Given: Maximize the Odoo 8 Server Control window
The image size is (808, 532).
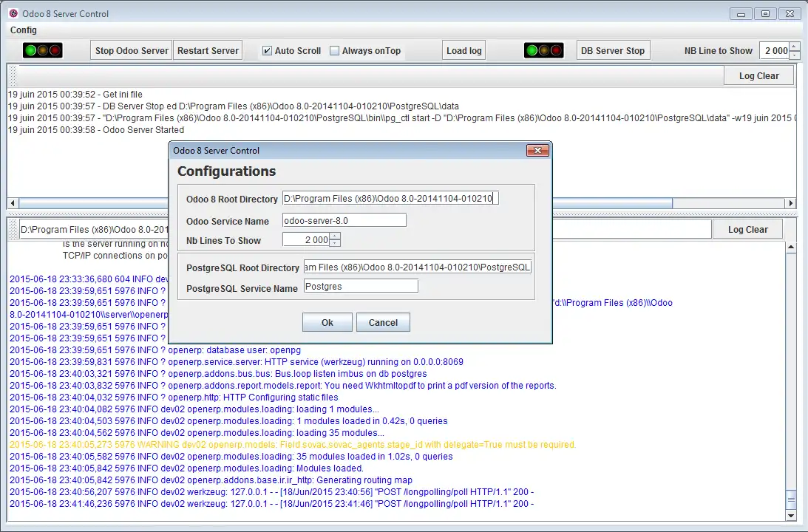Looking at the screenshot, I should [x=766, y=14].
